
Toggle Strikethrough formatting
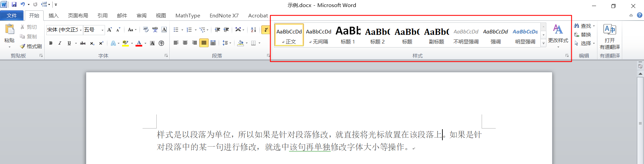click(83, 43)
